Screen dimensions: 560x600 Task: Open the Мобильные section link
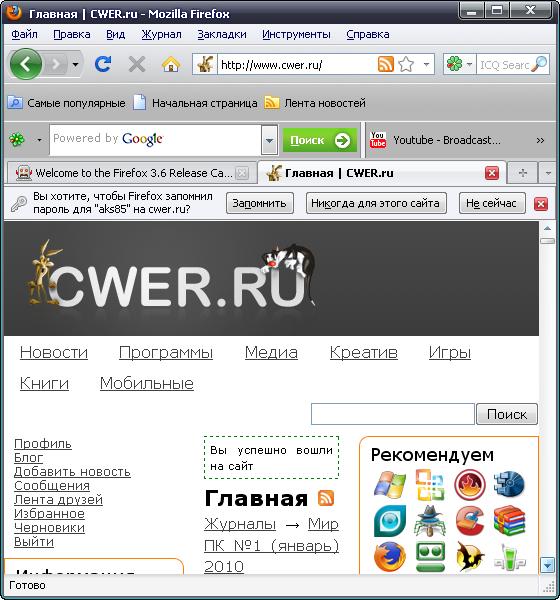click(147, 383)
